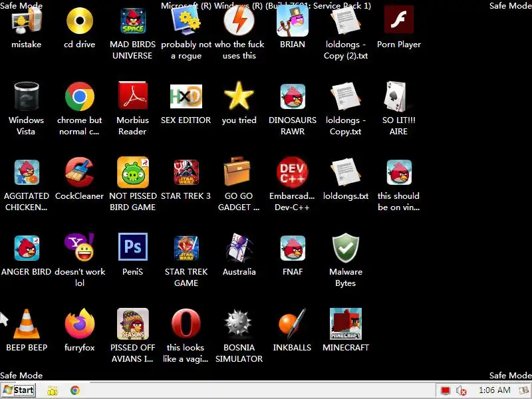The image size is (532, 399).
Task: Launch the 'furryfox' Firefox icon
Action: coord(79,324)
